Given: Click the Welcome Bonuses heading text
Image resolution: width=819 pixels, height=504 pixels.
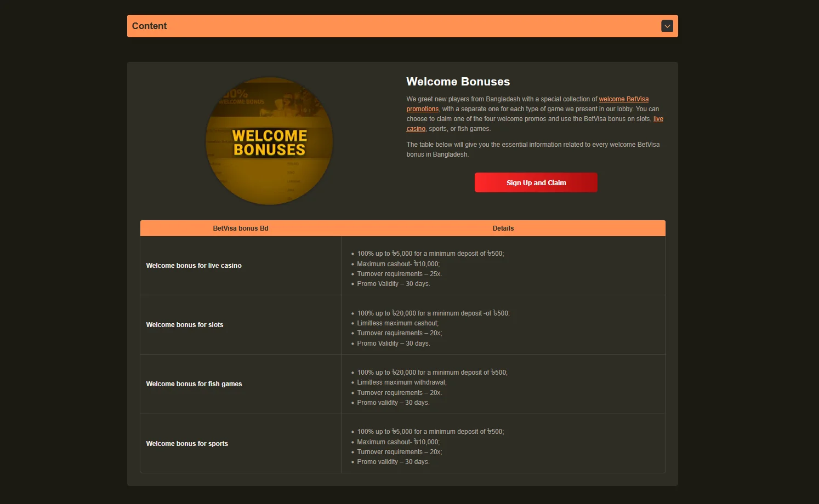Looking at the screenshot, I should click(458, 82).
